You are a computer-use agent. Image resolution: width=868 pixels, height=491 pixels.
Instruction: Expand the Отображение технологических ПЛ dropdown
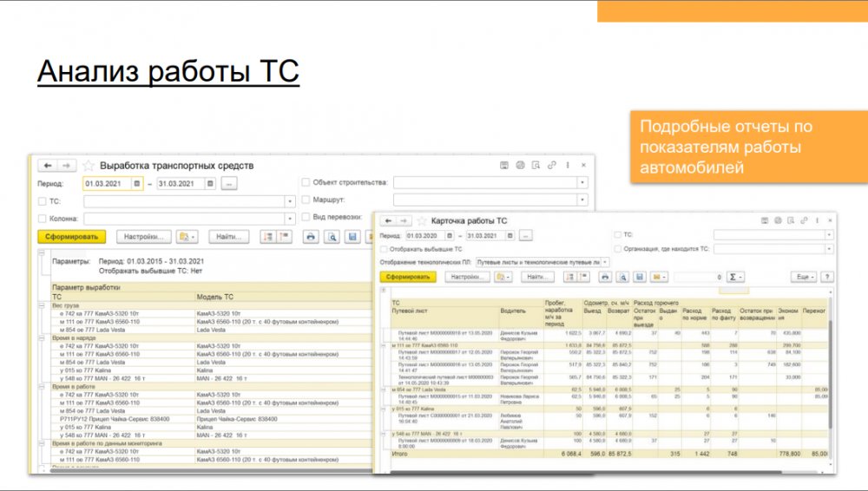point(605,261)
